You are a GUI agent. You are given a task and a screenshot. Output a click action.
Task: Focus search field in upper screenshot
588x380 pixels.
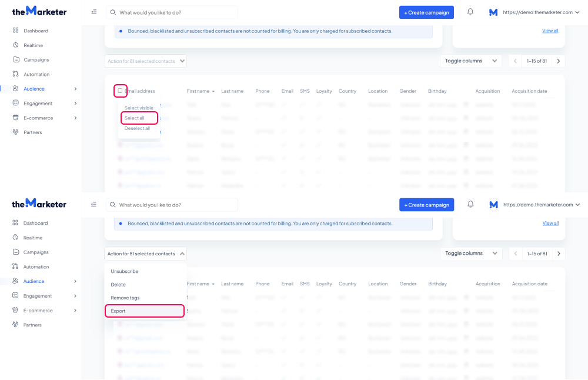172,12
